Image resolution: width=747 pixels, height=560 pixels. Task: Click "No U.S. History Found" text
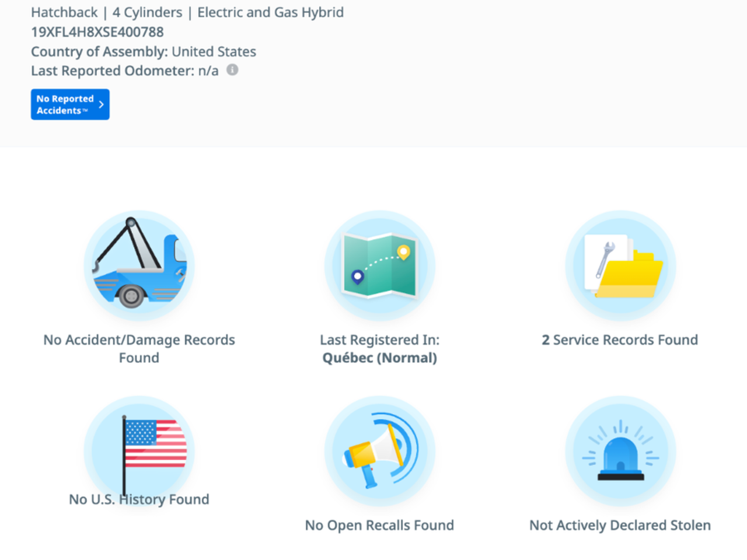click(139, 499)
